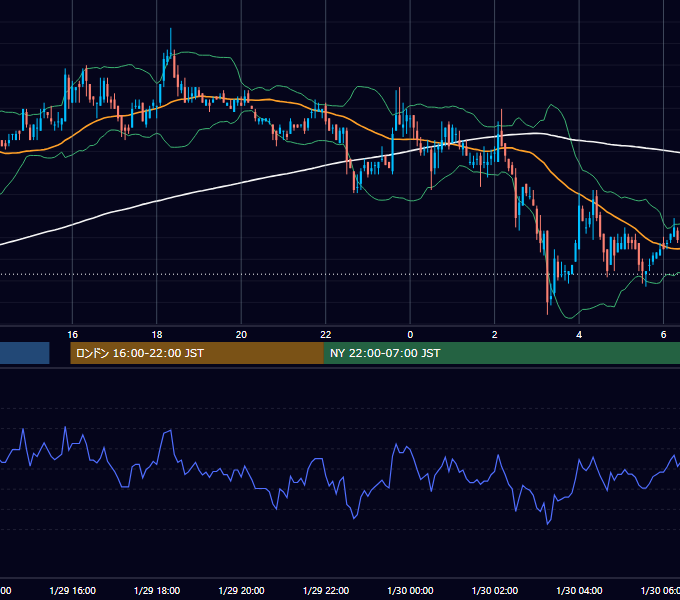Click the 0 hour label on price chart axis
Screen dimensions: 680x600
pyautogui.click(x=410, y=335)
